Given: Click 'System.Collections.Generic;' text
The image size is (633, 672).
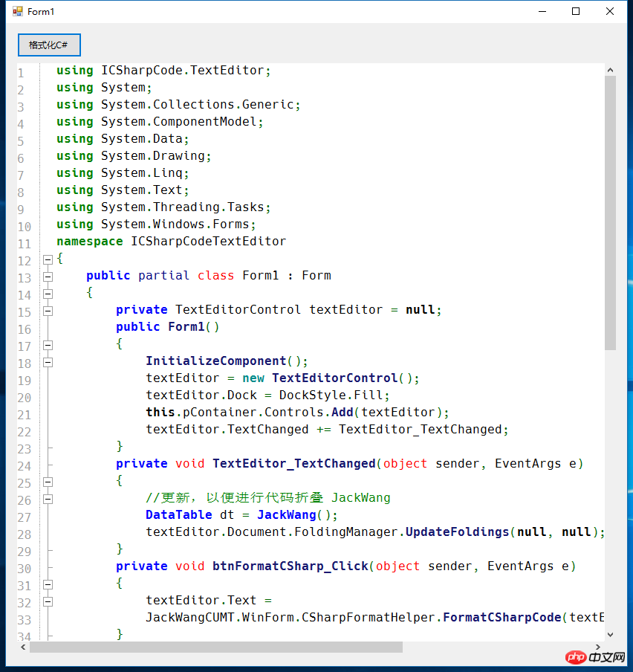Looking at the screenshot, I should point(201,105).
